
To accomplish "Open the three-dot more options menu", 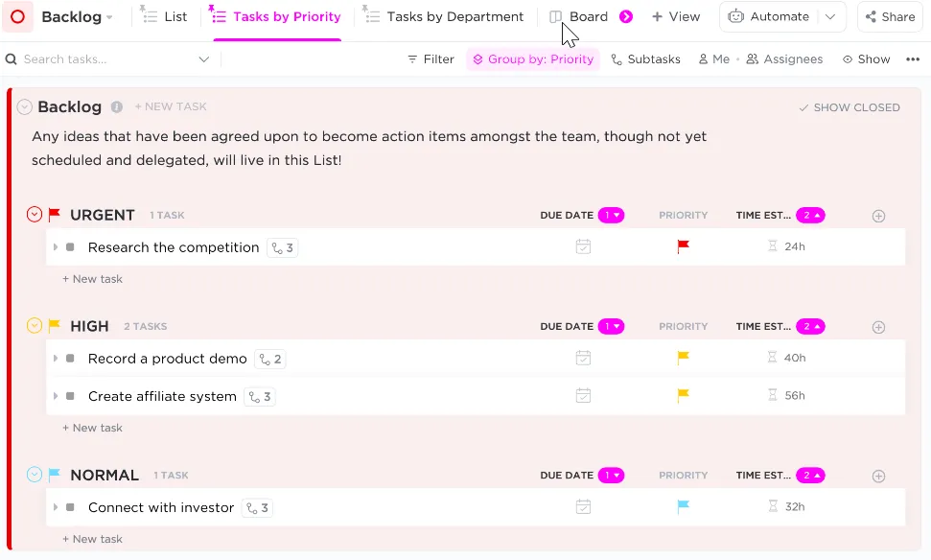I will pos(913,58).
